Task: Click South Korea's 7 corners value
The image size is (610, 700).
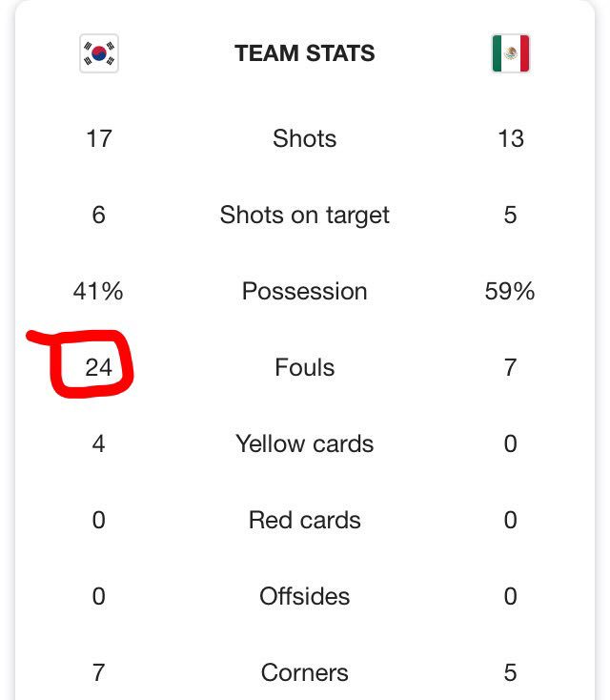Action: [x=98, y=672]
